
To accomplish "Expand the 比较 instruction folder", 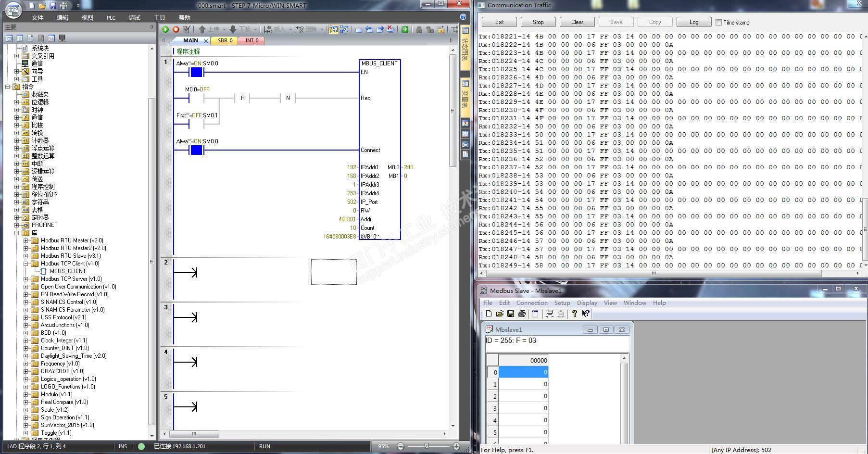I will point(17,125).
